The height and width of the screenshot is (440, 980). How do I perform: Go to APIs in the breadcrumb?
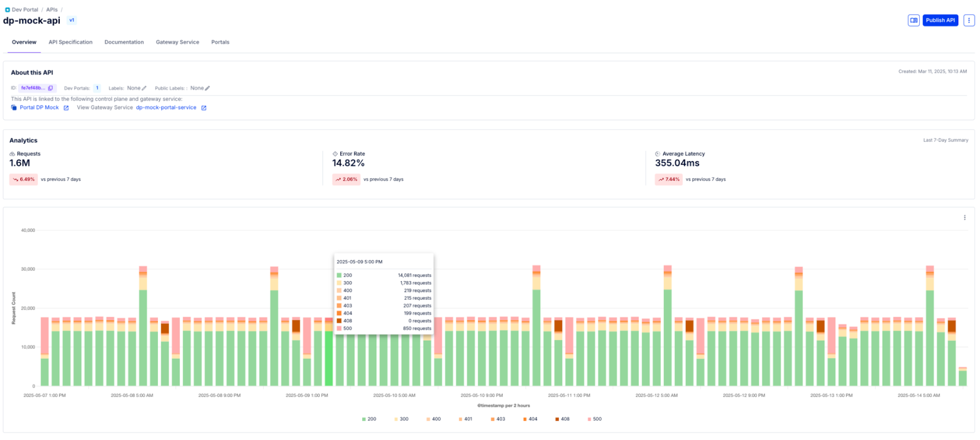pyautogui.click(x=52, y=10)
